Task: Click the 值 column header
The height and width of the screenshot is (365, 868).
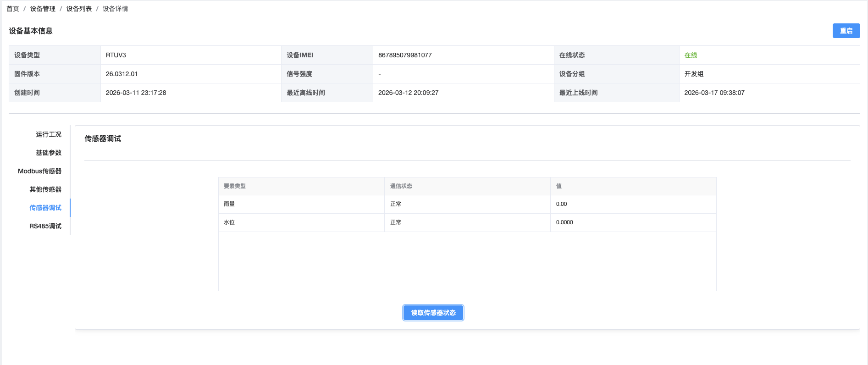Action: pyautogui.click(x=558, y=186)
